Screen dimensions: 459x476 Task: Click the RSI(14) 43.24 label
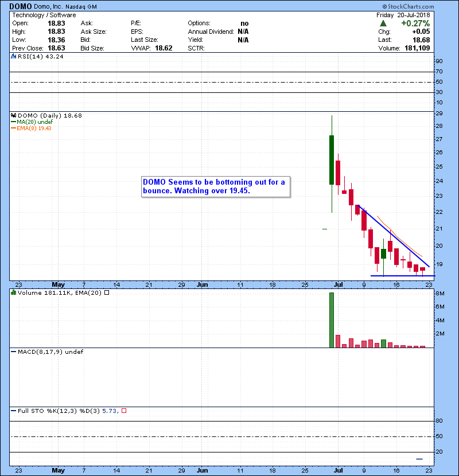click(x=40, y=56)
